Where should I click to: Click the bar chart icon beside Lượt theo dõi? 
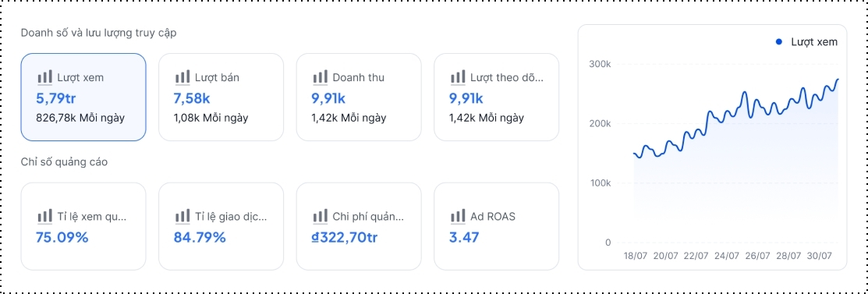(x=458, y=77)
